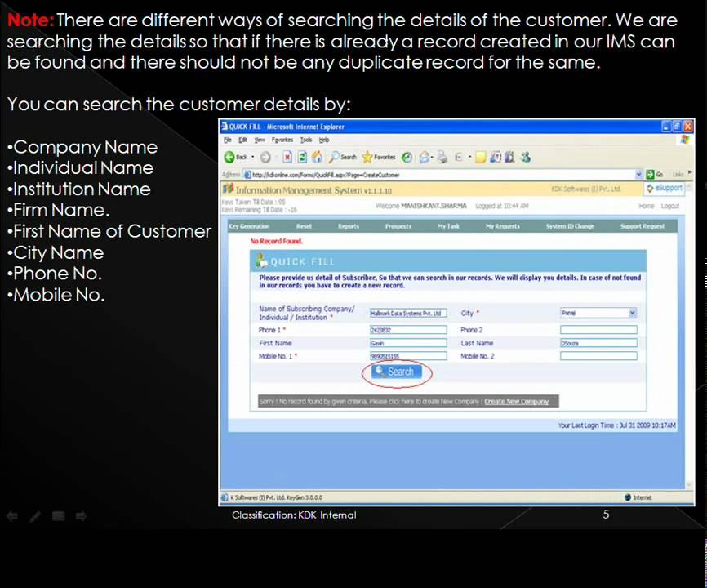Open the File menu
The width and height of the screenshot is (707, 588).
pyautogui.click(x=228, y=140)
